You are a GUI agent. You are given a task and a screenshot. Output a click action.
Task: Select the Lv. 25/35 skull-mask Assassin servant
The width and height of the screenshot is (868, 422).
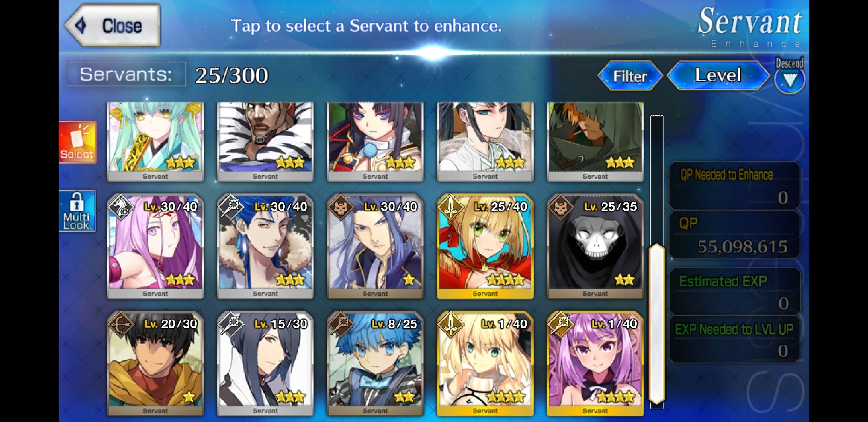[x=595, y=247]
